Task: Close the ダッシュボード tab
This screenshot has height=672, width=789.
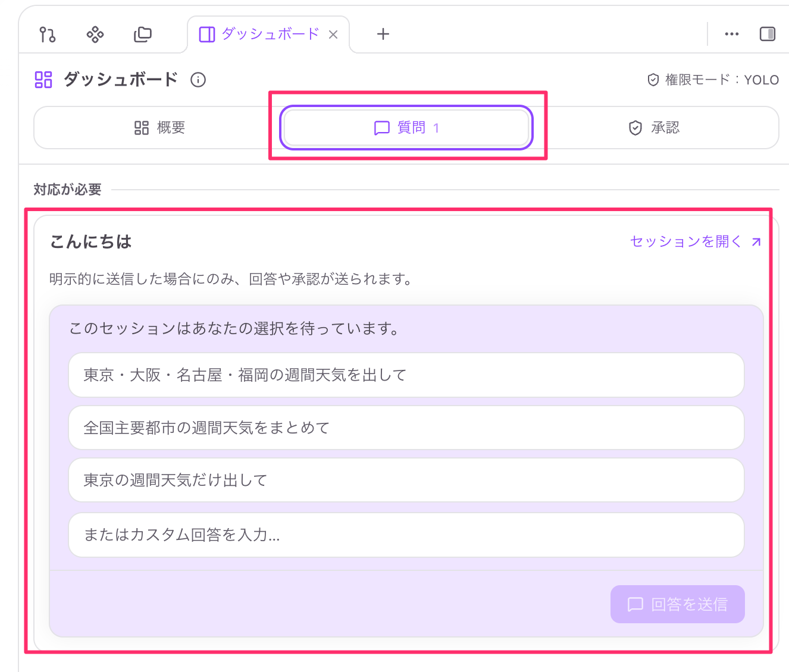Action: click(333, 34)
